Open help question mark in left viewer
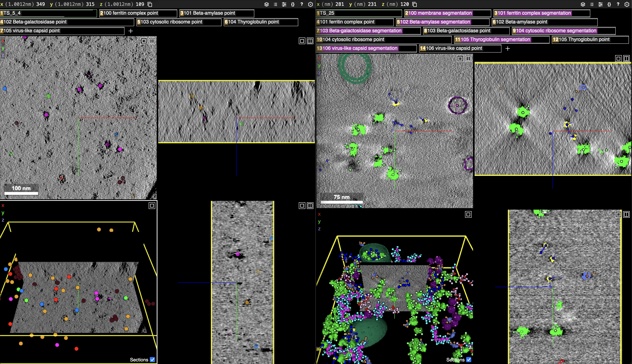Image resolution: width=632 pixels, height=364 pixels. tap(302, 4)
